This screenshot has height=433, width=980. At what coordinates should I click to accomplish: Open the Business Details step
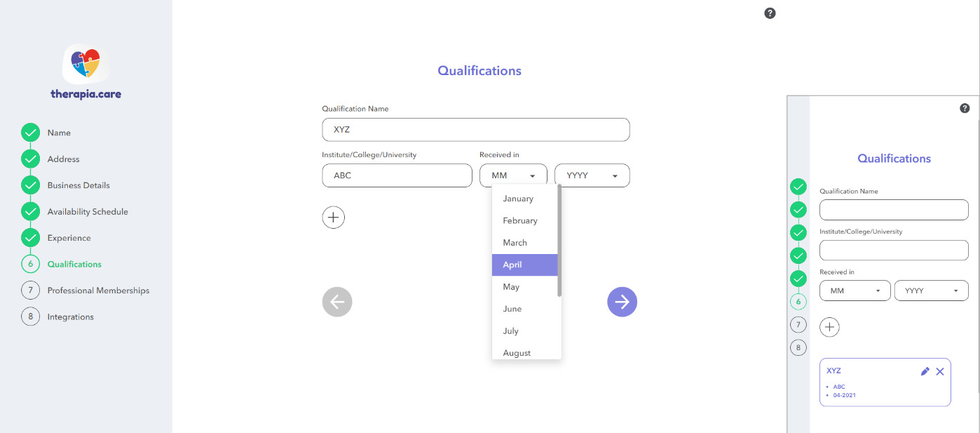pos(79,185)
